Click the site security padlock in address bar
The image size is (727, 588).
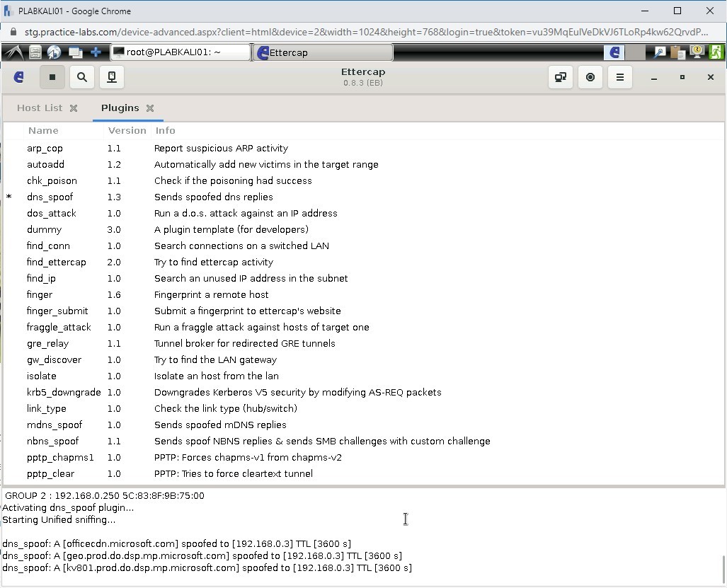15,32
